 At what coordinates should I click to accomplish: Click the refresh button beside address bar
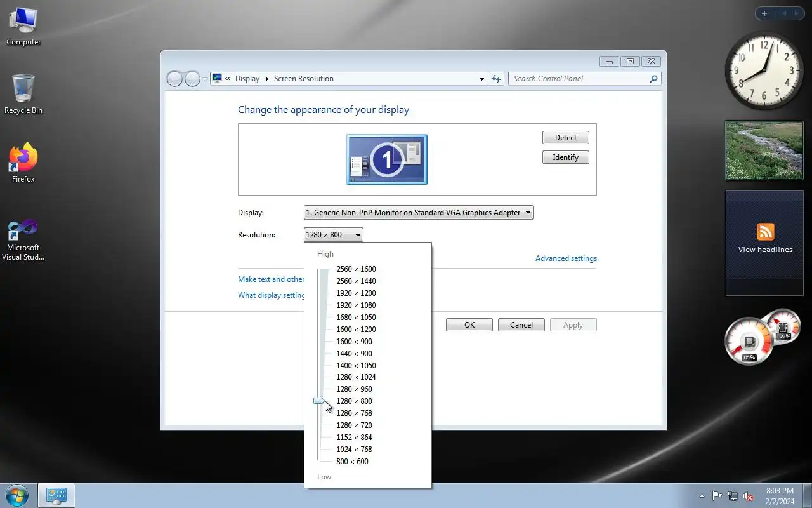pyautogui.click(x=497, y=79)
